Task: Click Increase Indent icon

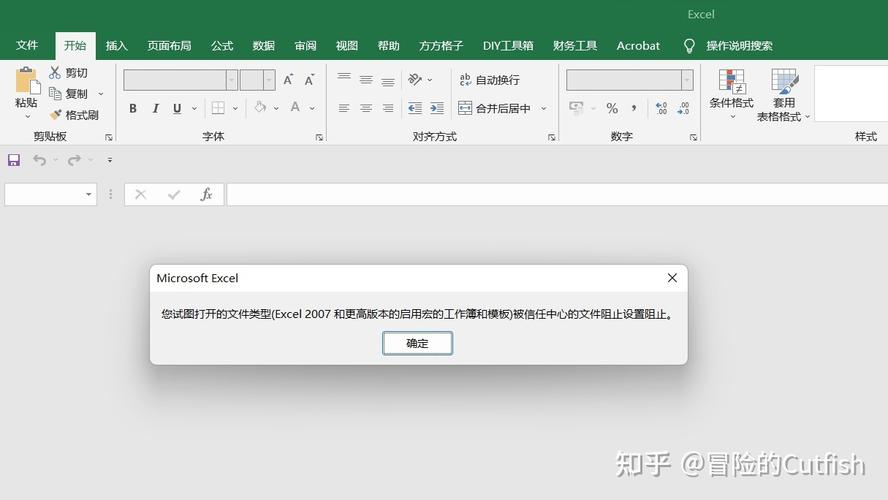Action: pos(437,108)
